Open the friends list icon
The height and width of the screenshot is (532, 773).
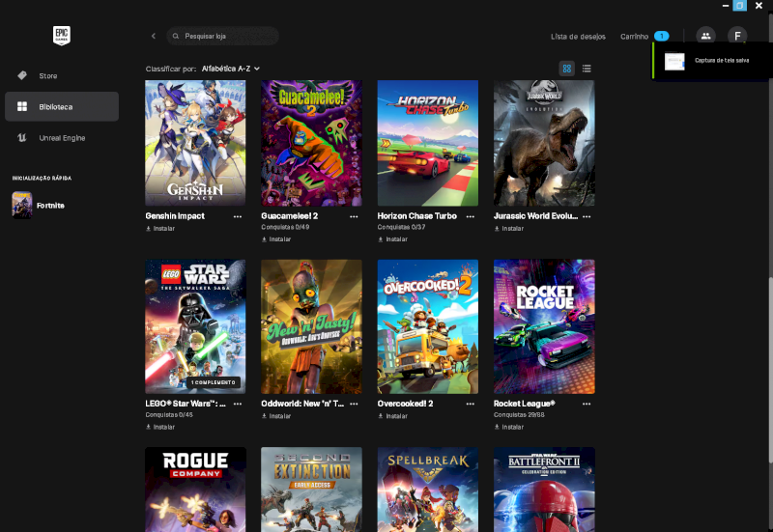point(705,36)
